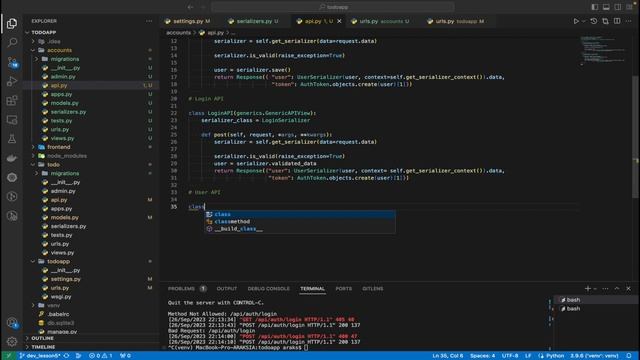
Task: Choose classmethod from autocomplete suggestions
Action: pyautogui.click(x=300, y=222)
